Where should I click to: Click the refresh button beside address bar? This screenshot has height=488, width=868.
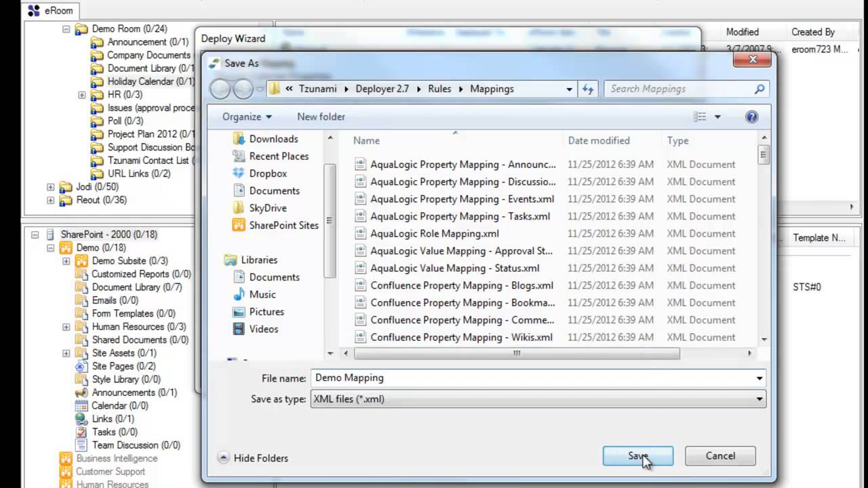[x=588, y=89]
